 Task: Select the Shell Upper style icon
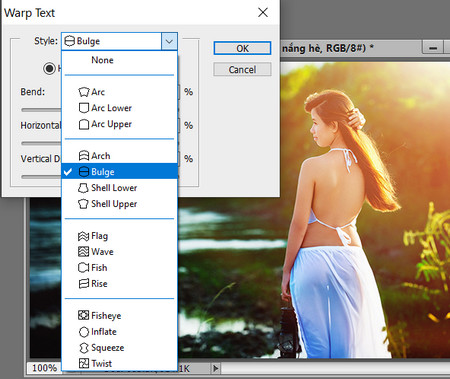tap(83, 204)
